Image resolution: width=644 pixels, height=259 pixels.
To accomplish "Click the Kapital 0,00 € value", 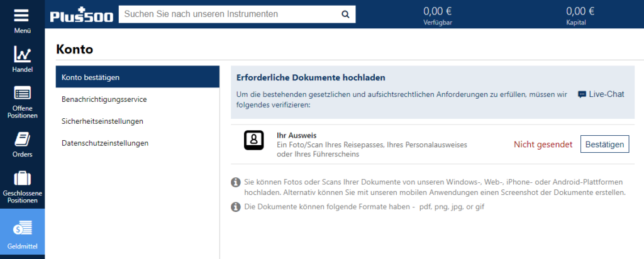I will point(580,16).
